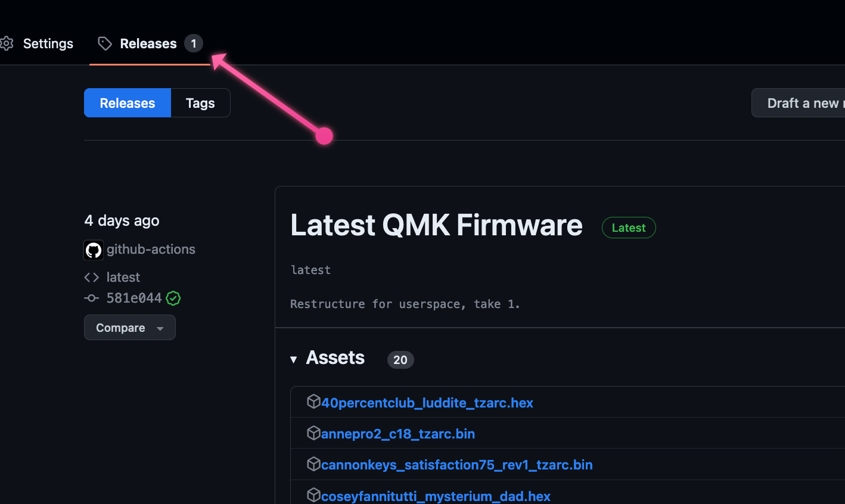Screen dimensions: 845x504
Task: Open the Latest QMK Firmware release title
Action: [436, 225]
